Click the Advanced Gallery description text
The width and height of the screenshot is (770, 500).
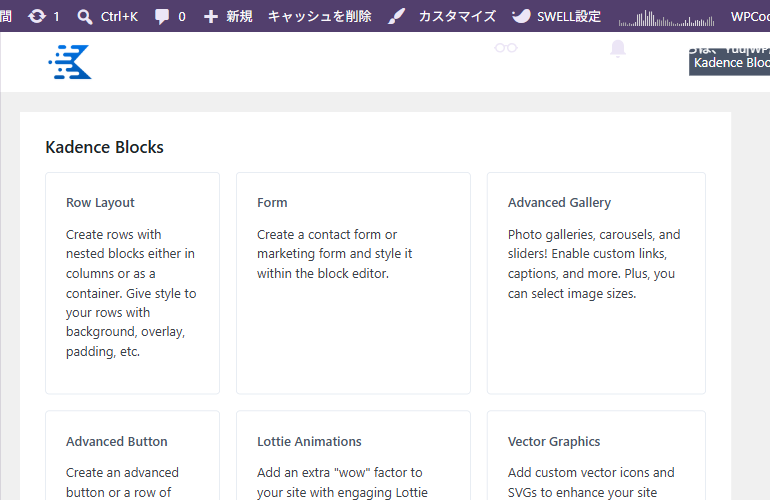point(594,264)
